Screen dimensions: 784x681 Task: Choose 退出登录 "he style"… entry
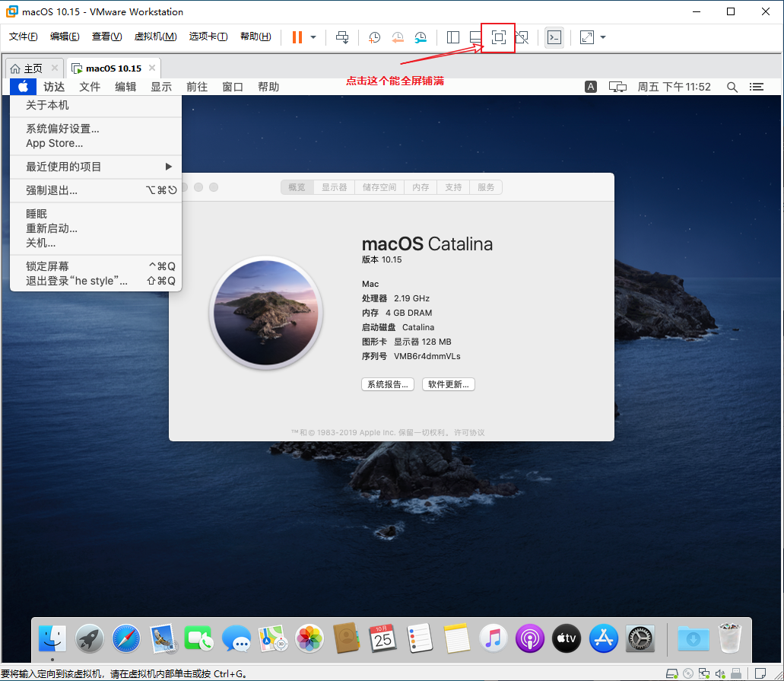96,281
